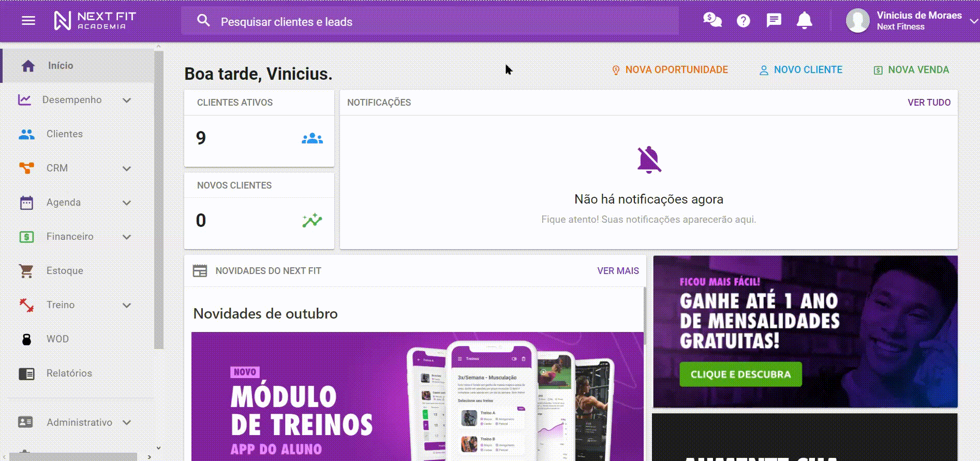Click VER MAIS in Novidades panel
The width and height of the screenshot is (980, 461).
618,271
